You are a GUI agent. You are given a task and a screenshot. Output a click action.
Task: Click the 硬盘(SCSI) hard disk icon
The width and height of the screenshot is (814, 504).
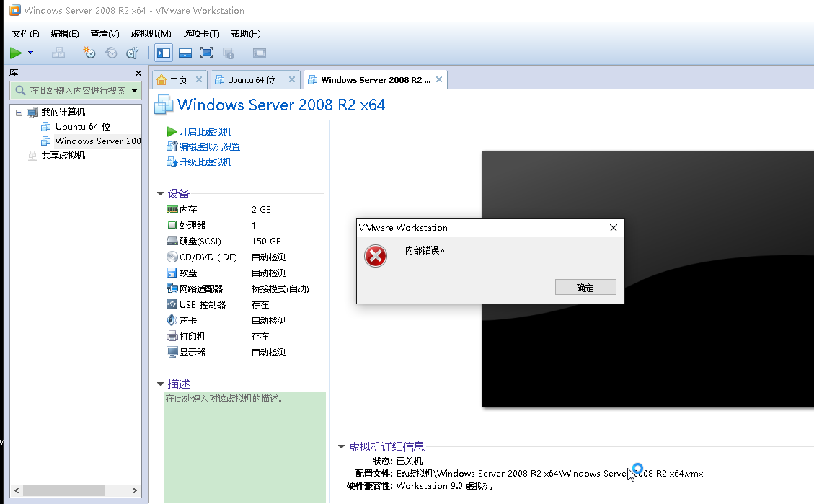pos(172,241)
